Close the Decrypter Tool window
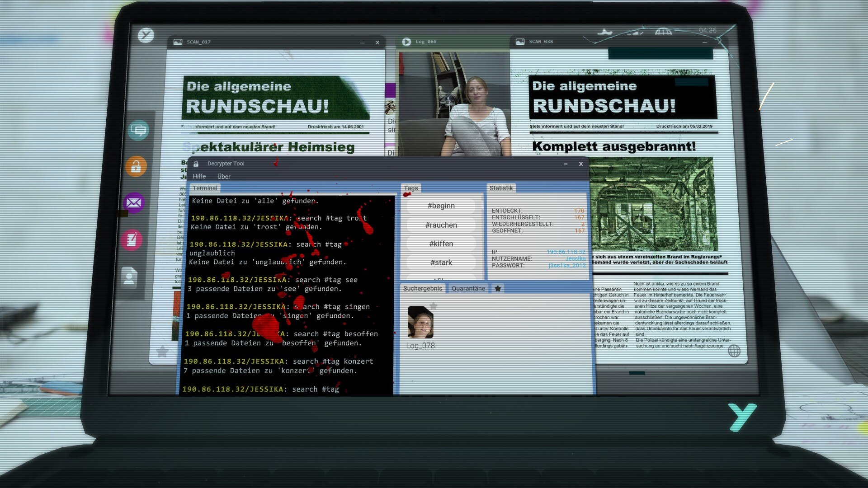This screenshot has height=488, width=868. click(581, 164)
